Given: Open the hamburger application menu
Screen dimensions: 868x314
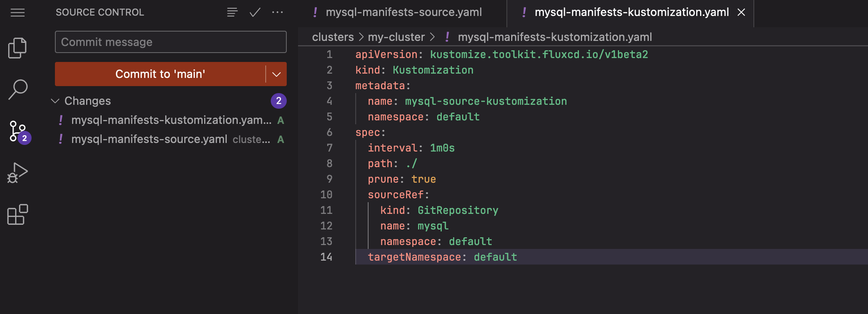Looking at the screenshot, I should [x=18, y=13].
